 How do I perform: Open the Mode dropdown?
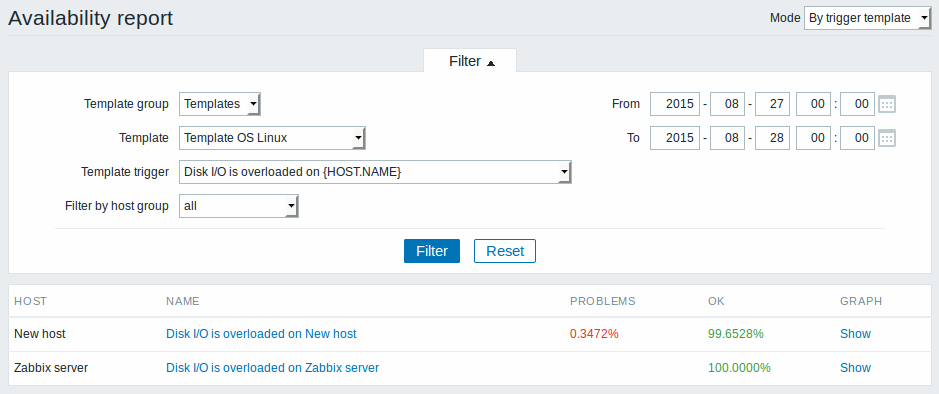pyautogui.click(x=867, y=18)
